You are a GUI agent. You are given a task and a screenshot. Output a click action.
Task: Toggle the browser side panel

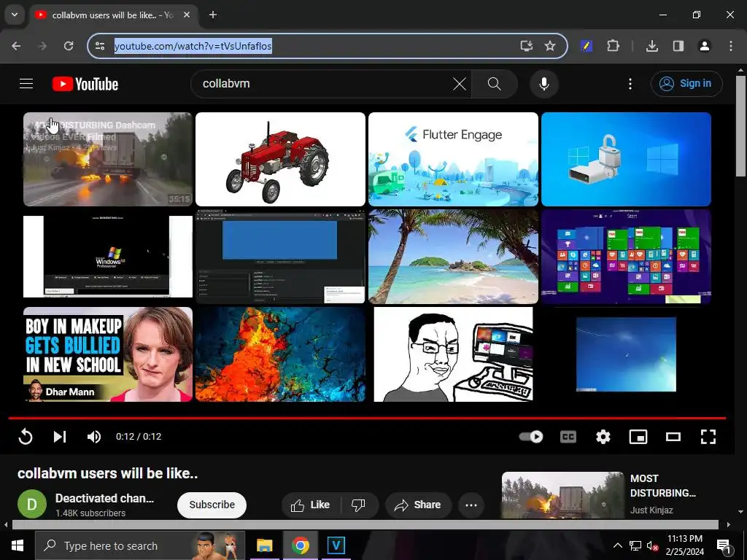pyautogui.click(x=678, y=46)
